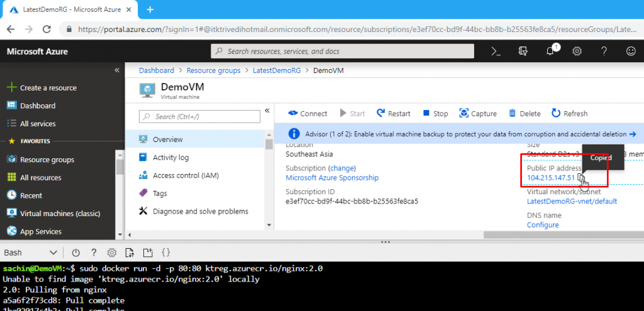Open new Cloud Shell session icon
The width and height of the screenshot is (644, 311).
point(148,253)
